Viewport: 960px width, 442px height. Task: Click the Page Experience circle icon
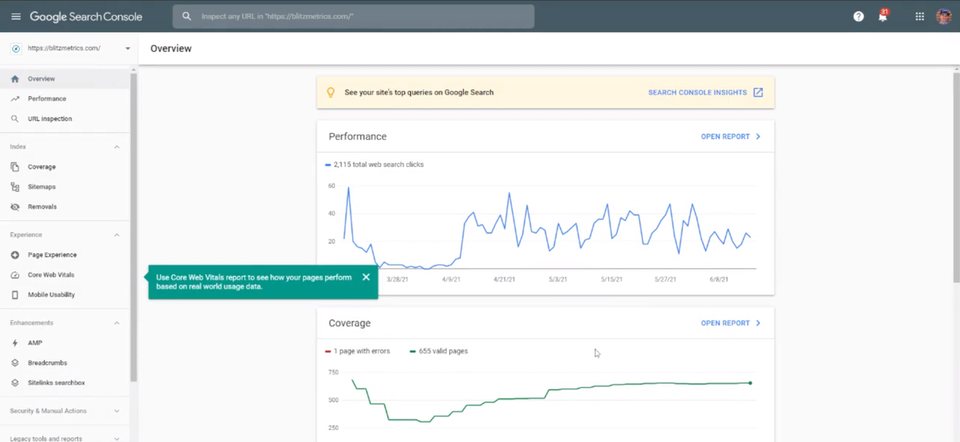[x=15, y=255]
